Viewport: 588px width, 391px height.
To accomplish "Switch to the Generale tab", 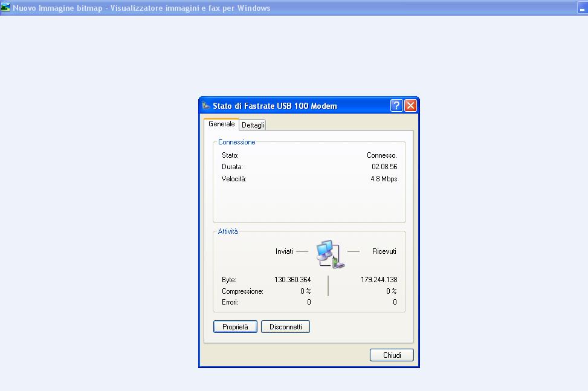I will point(221,124).
